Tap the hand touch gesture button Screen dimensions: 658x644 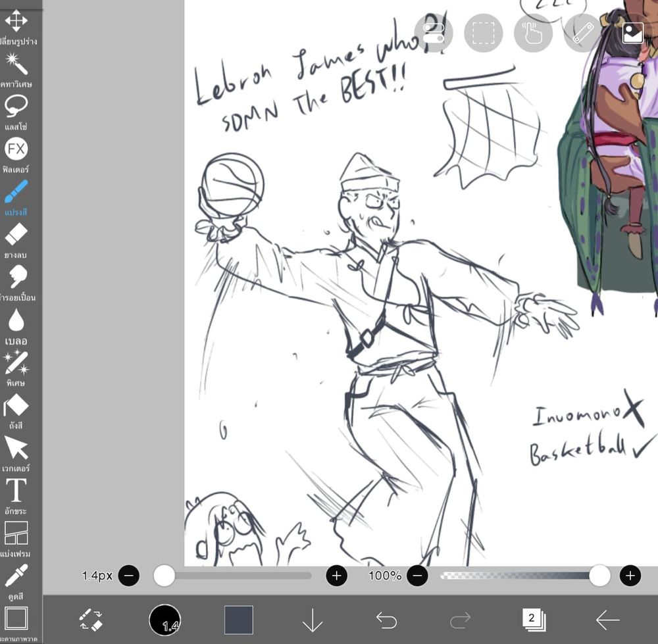click(533, 33)
